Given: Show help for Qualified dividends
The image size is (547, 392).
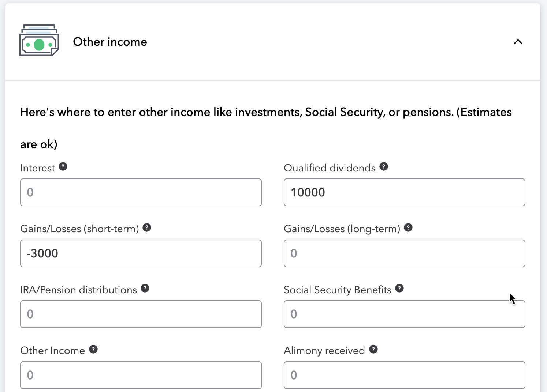Looking at the screenshot, I should pos(384,167).
